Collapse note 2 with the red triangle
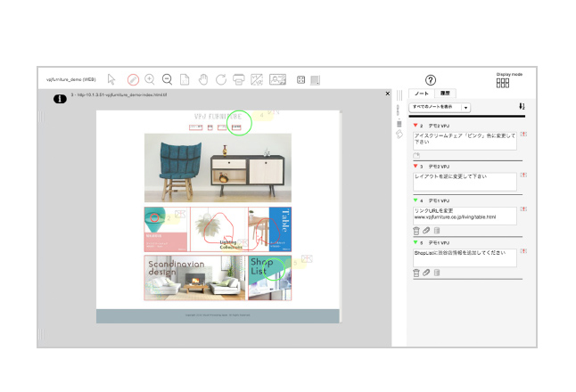Screen dimensions: 576x392 [x=415, y=126]
